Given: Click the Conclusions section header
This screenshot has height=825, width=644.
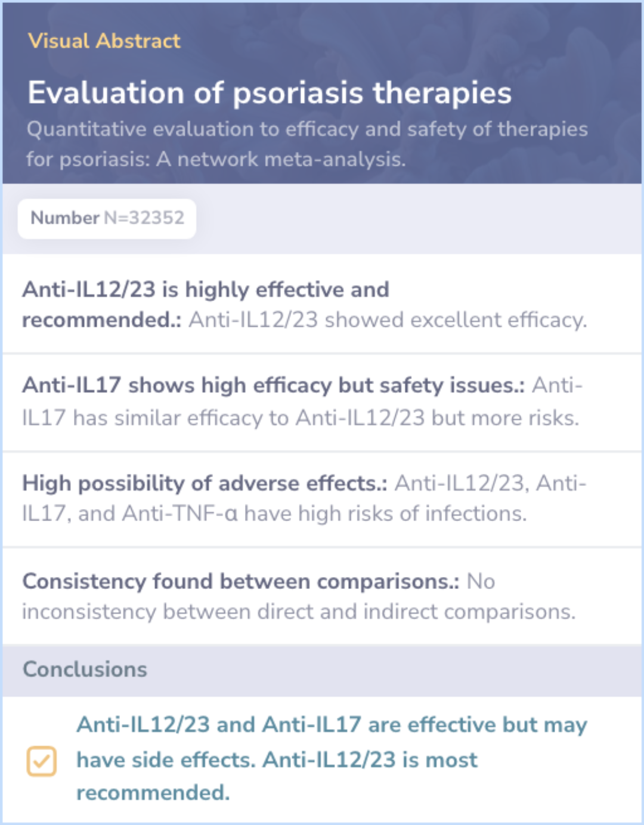Looking at the screenshot, I should click(x=85, y=669).
